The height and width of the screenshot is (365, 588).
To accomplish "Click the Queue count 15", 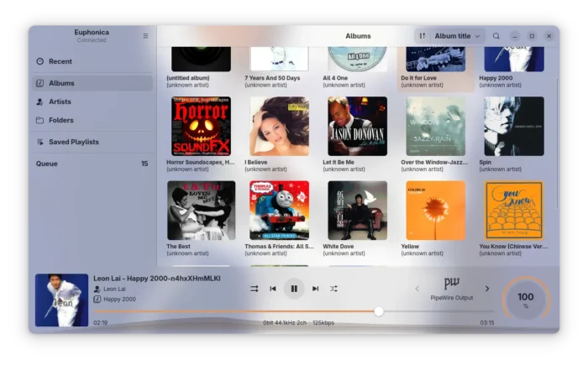I will 144,164.
